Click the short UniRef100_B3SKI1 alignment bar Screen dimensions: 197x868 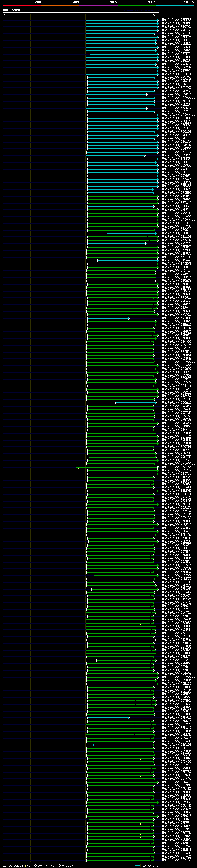coord(117,95)
